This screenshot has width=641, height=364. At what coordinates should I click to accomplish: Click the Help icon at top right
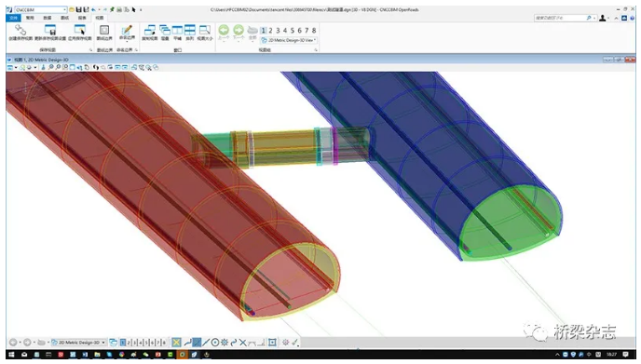pyautogui.click(x=633, y=18)
